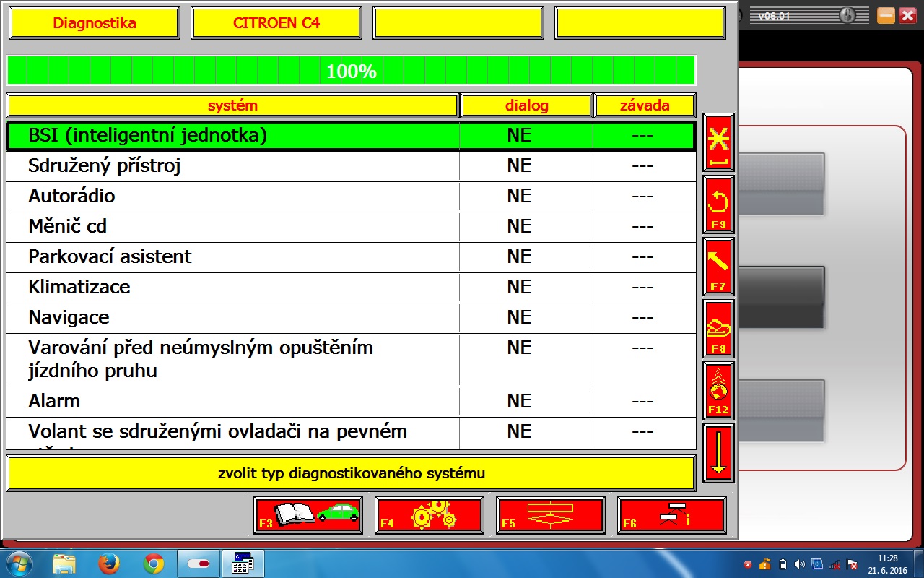Open Windows Explorer from taskbar
Viewport: 924px width, 578px height.
coord(64,564)
